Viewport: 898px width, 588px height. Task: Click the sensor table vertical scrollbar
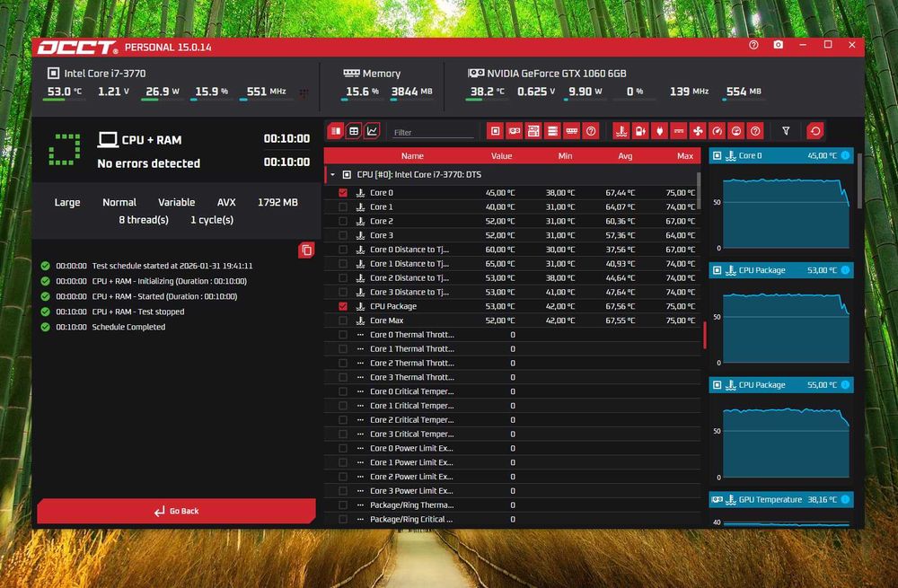click(699, 190)
